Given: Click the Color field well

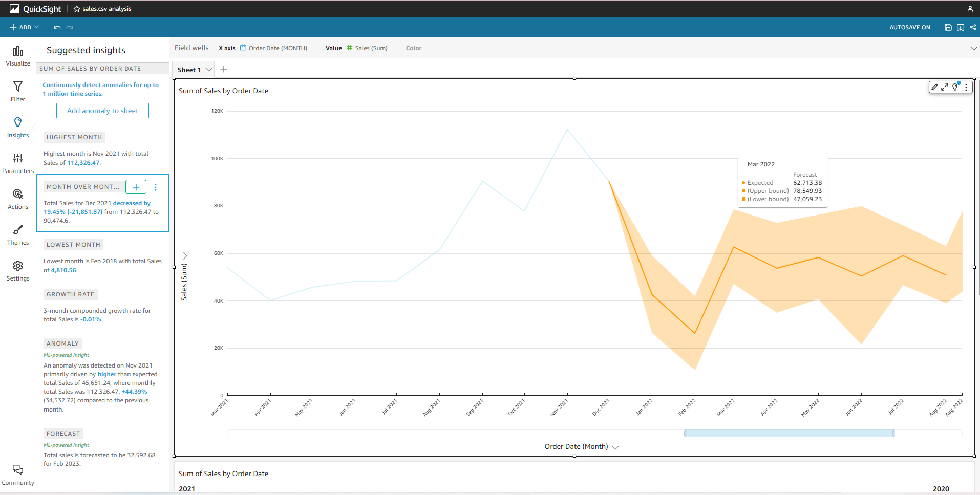Looking at the screenshot, I should coord(414,48).
